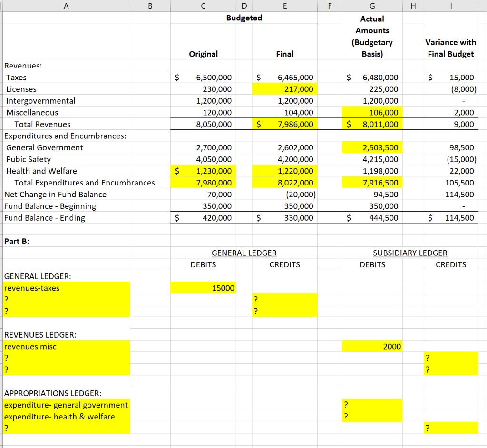Click net change actual 94,500
487x448 pixels.
pyautogui.click(x=372, y=195)
